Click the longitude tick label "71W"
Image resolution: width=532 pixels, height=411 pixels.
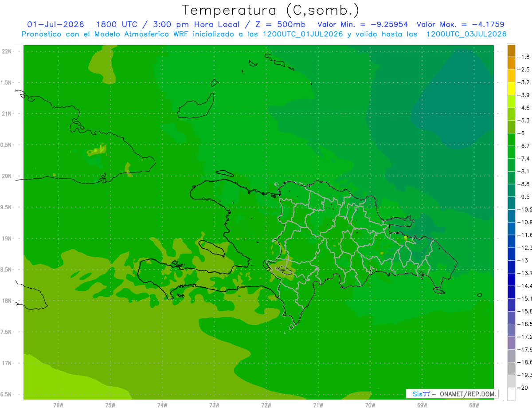click(x=318, y=405)
